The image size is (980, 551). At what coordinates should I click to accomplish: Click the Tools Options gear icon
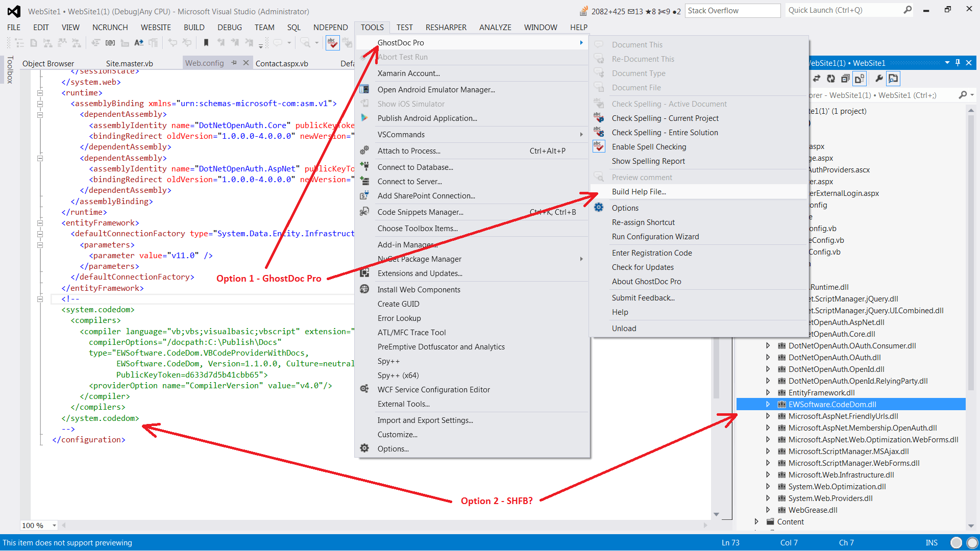(364, 448)
